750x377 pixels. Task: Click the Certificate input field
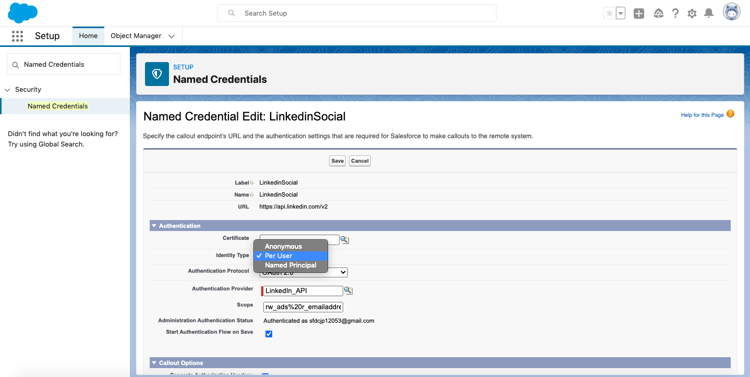click(x=299, y=240)
